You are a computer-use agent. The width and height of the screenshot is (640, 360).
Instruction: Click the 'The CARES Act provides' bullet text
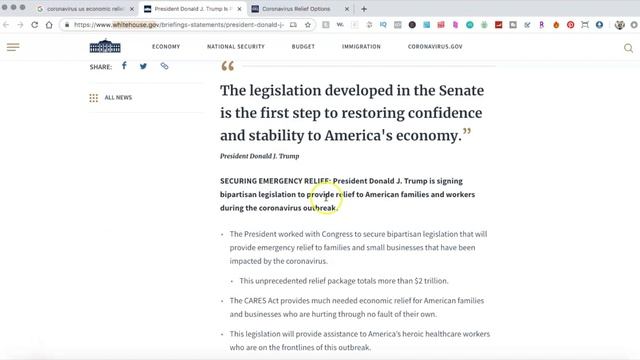pyautogui.click(x=270, y=301)
